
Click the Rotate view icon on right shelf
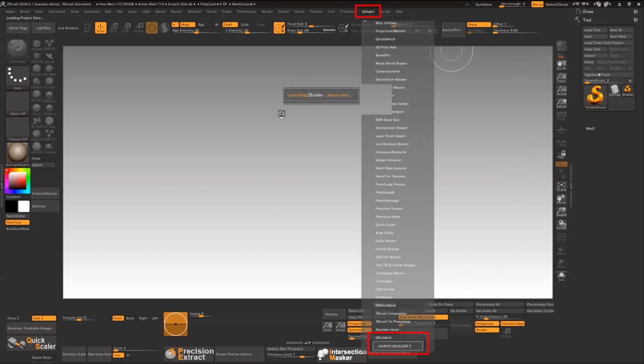(x=561, y=225)
